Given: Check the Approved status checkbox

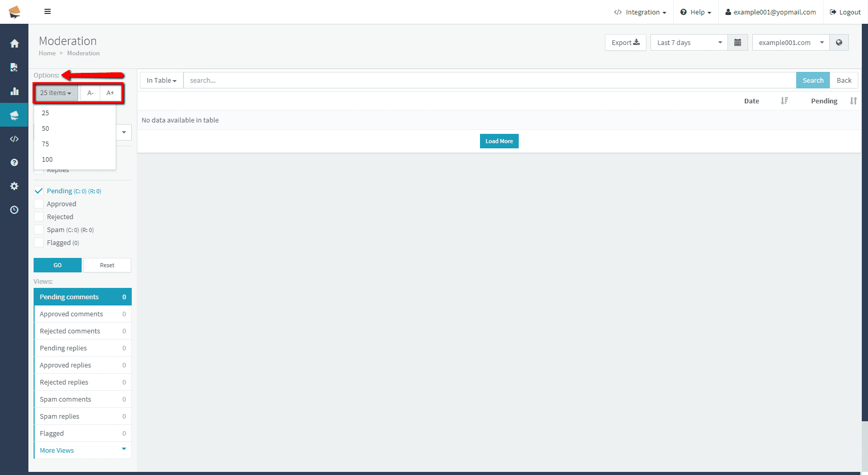Looking at the screenshot, I should (x=39, y=204).
